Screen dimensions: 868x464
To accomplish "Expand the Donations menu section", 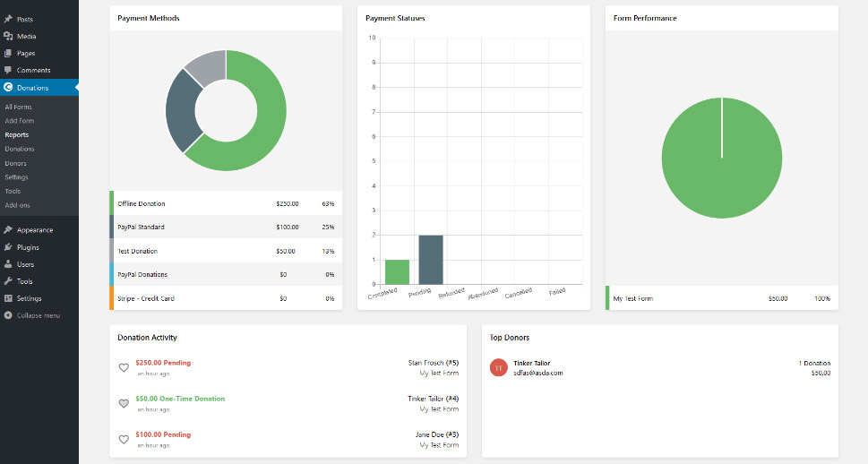I will (x=32, y=88).
